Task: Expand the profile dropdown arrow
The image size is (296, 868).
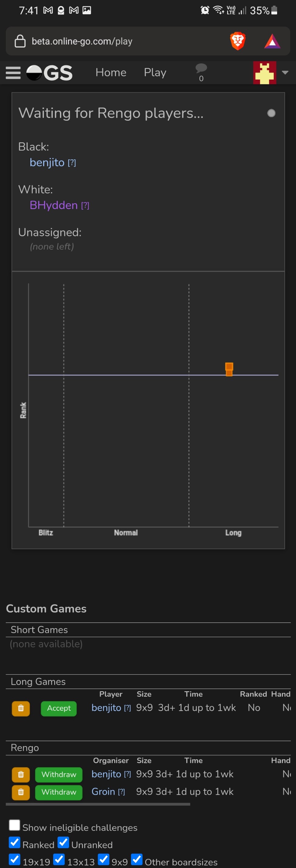Action: 285,73
